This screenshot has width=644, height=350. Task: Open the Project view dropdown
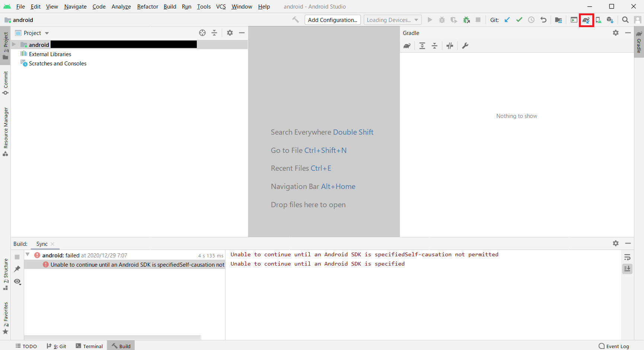tap(32, 33)
